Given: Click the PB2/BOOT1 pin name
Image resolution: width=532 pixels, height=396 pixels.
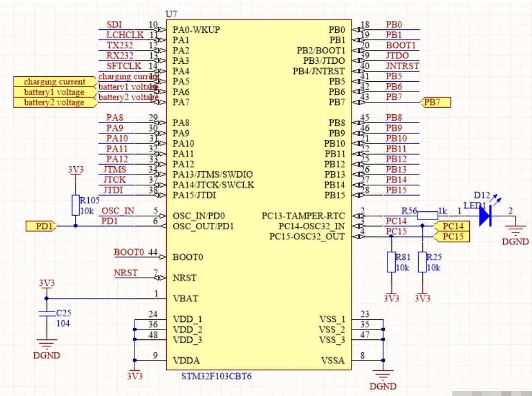Looking at the screenshot, I should [321, 51].
